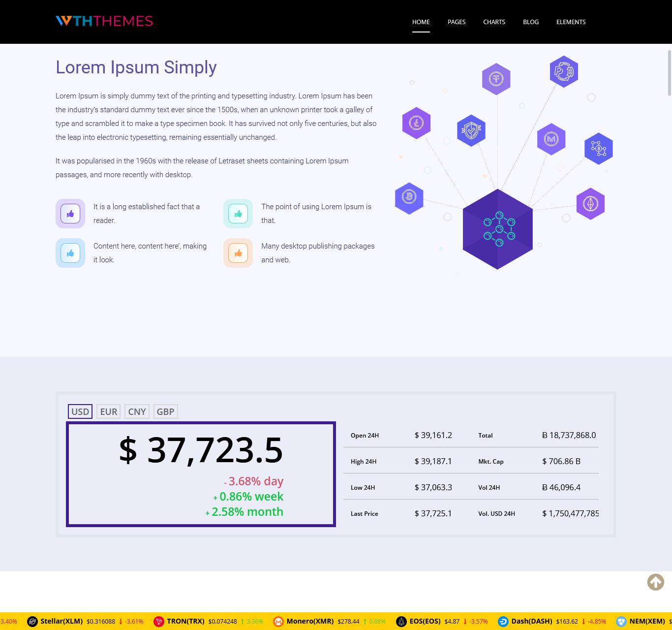
Task: Click the Monero ticker icon
Action: 278,622
